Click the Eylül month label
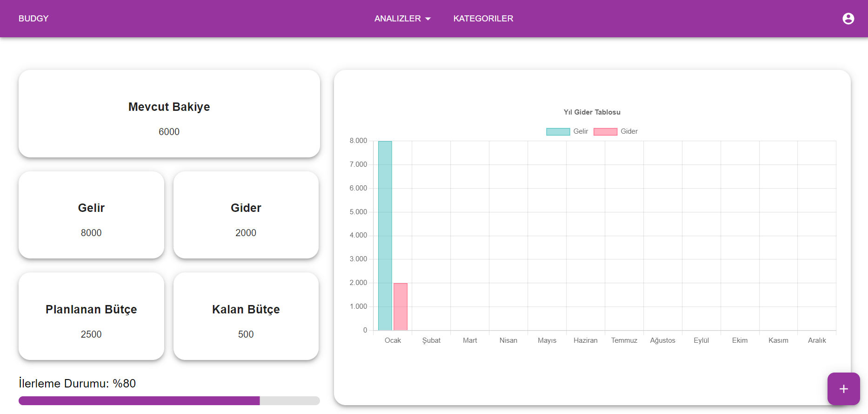The image size is (868, 414). tap(701, 340)
